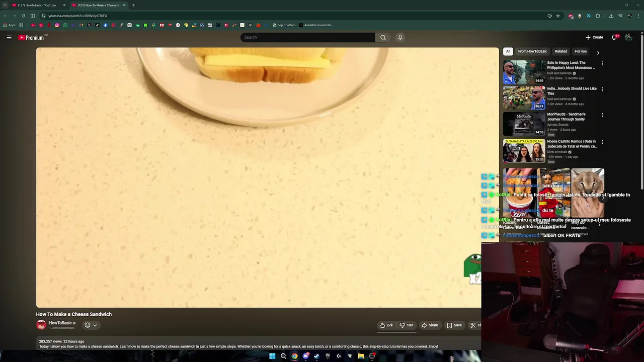Open the MorPheuSz Sandman's Journey thumbnail
Viewport: 644px width, 362px height.
tap(524, 124)
